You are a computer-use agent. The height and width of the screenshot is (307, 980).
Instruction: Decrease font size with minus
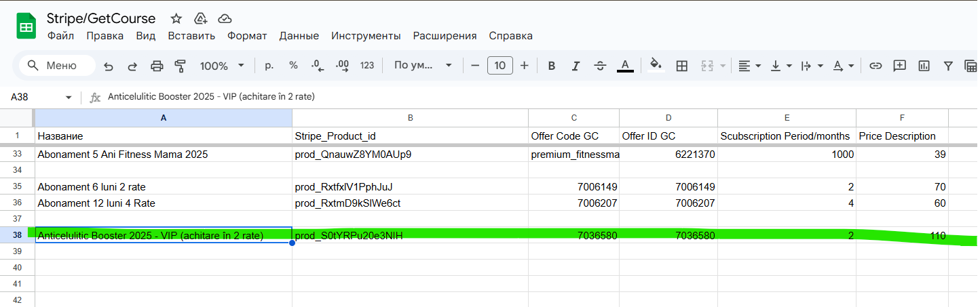(475, 66)
